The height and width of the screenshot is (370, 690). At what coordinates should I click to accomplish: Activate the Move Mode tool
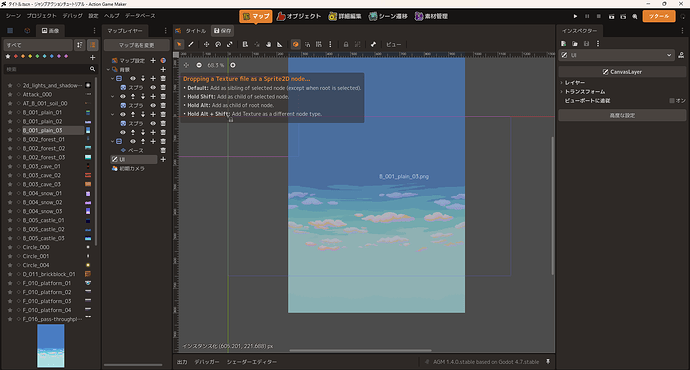[206, 44]
